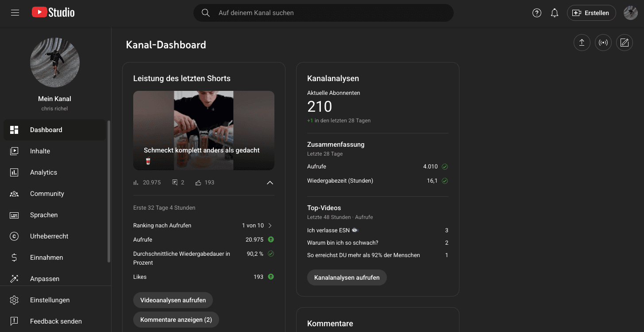Open 'So erreichst DU mehr als 92%' video
This screenshot has height=332, width=644.
pyautogui.click(x=363, y=255)
